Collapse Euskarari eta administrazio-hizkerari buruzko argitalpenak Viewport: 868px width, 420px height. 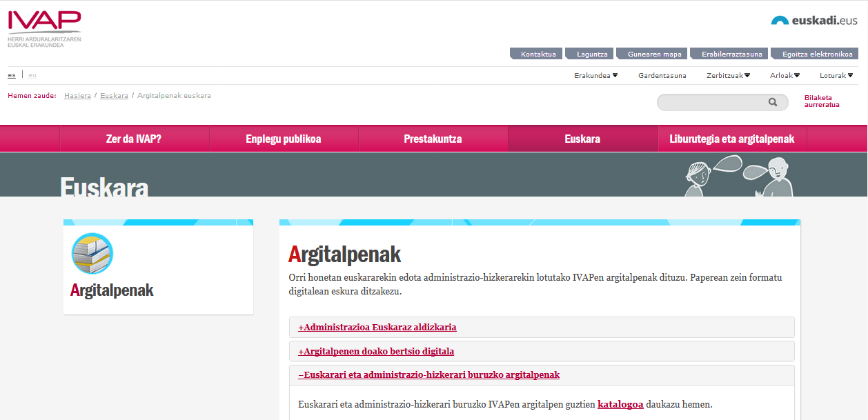pyautogui.click(x=428, y=375)
